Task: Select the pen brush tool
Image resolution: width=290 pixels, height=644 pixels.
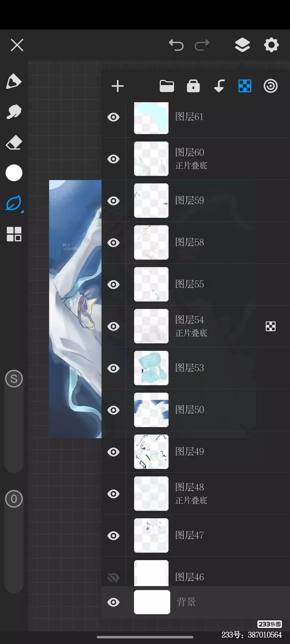Action: tap(13, 81)
